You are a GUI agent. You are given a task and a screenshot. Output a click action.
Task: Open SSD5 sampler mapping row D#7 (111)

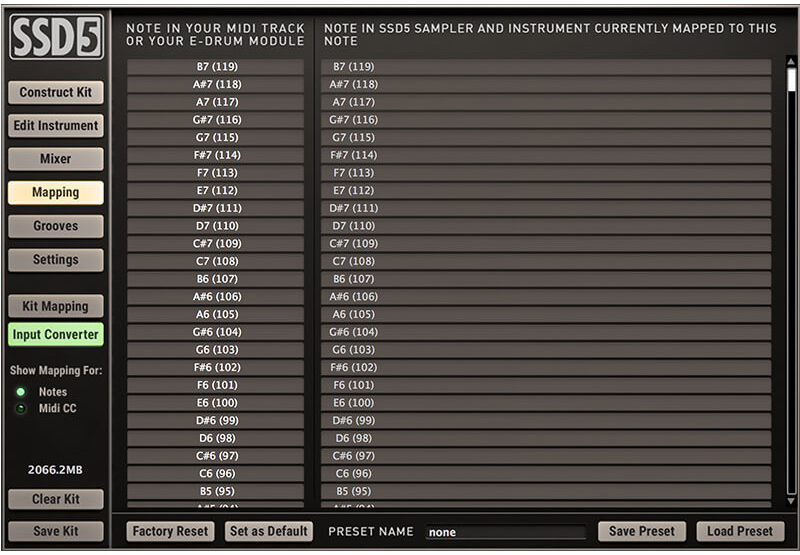point(546,208)
